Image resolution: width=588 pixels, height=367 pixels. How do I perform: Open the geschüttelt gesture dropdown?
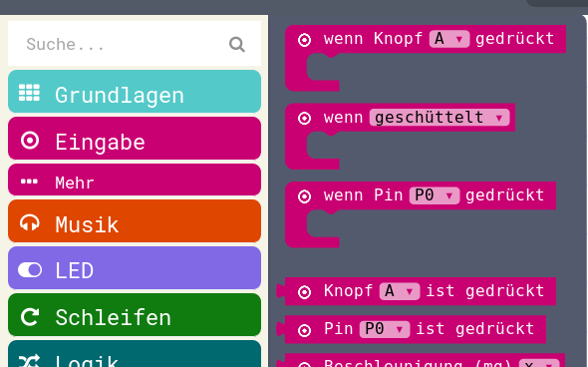pyautogui.click(x=440, y=118)
